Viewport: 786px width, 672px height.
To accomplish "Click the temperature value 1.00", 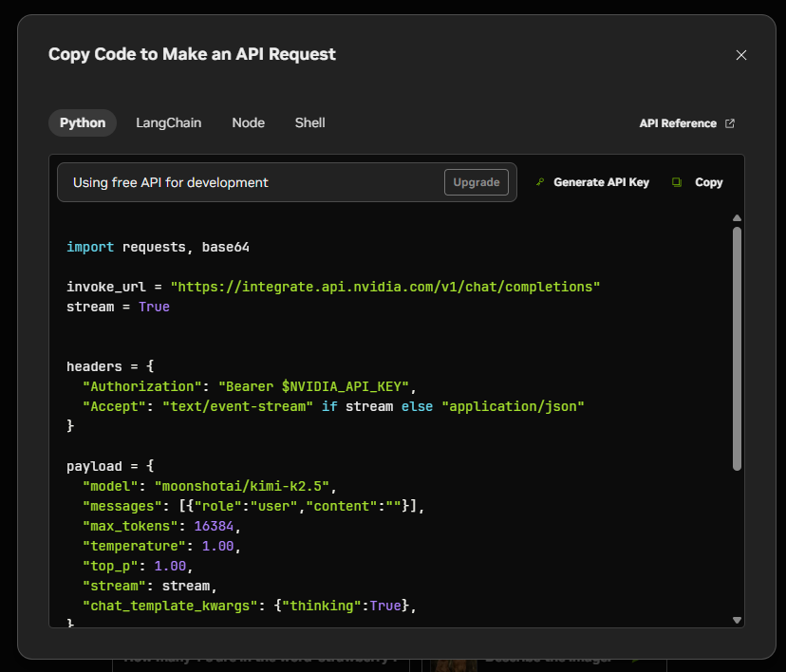I will point(218,546).
